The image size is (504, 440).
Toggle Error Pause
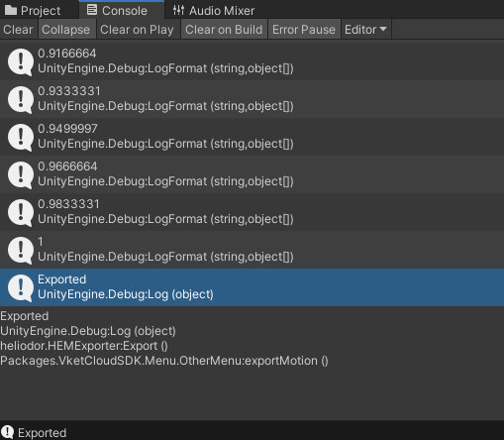point(304,30)
